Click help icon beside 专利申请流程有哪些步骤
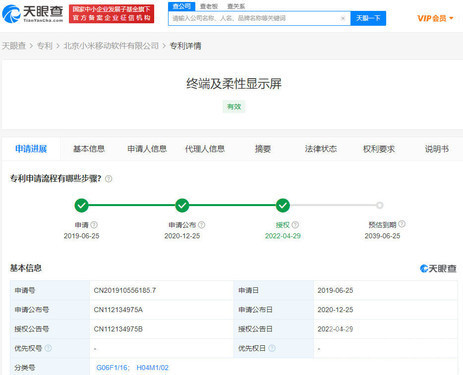Viewport: 463px width, 375px height. point(109,179)
